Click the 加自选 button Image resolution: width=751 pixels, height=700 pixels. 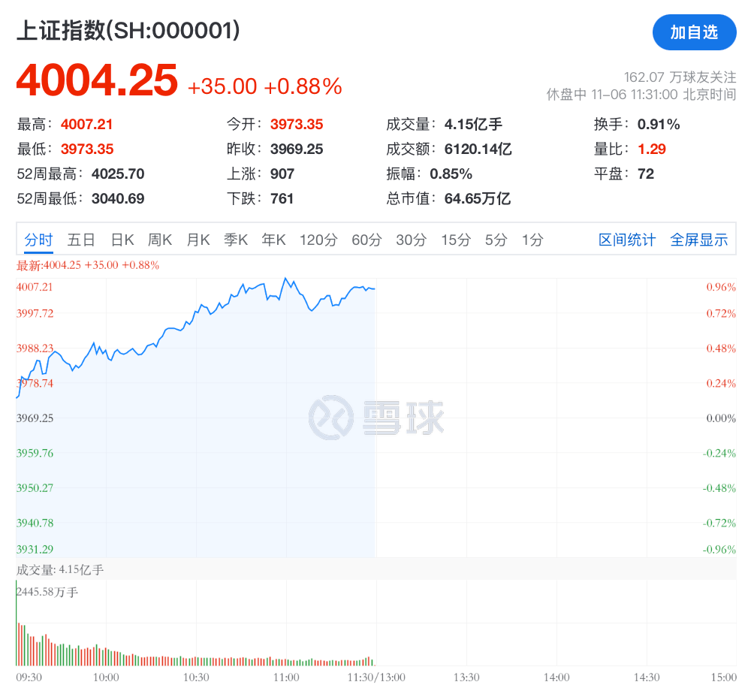tap(694, 32)
